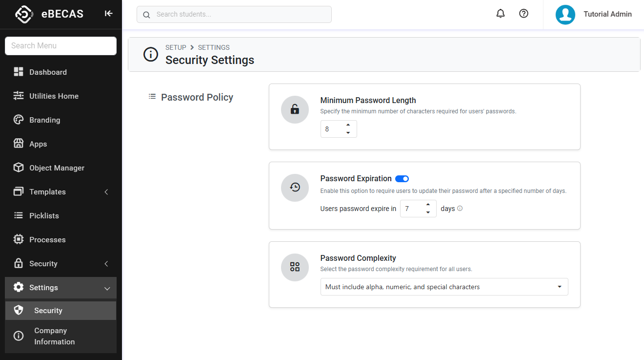
Task: Click the eBECAS logo icon
Action: click(24, 14)
